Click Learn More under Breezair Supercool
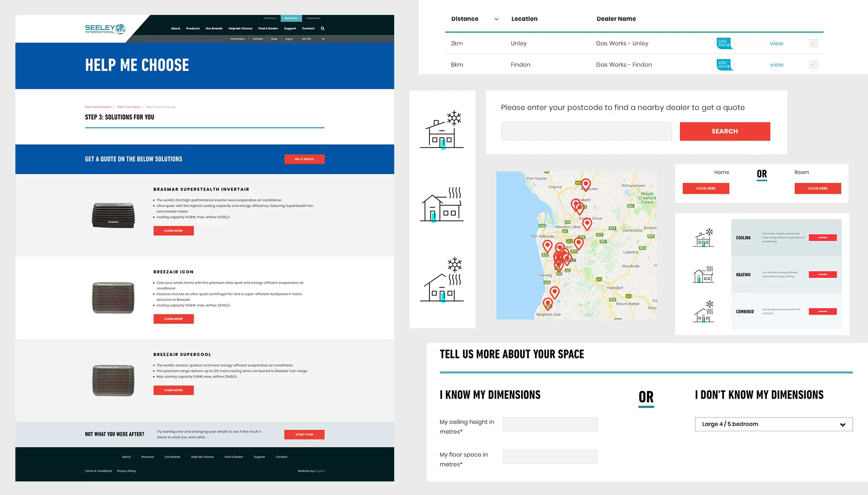The height and width of the screenshot is (495, 868). tap(174, 390)
